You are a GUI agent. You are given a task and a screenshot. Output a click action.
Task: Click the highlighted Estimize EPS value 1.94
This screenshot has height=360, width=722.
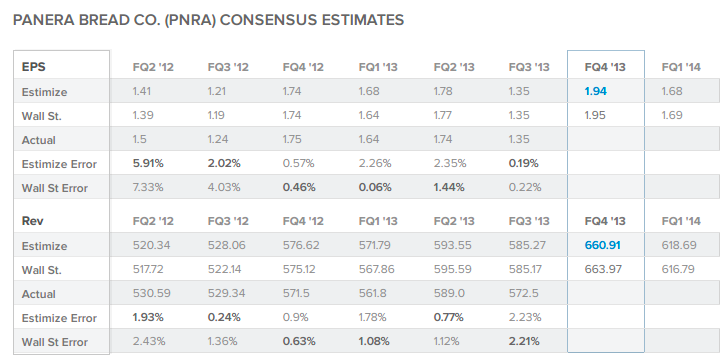pyautogui.click(x=595, y=91)
